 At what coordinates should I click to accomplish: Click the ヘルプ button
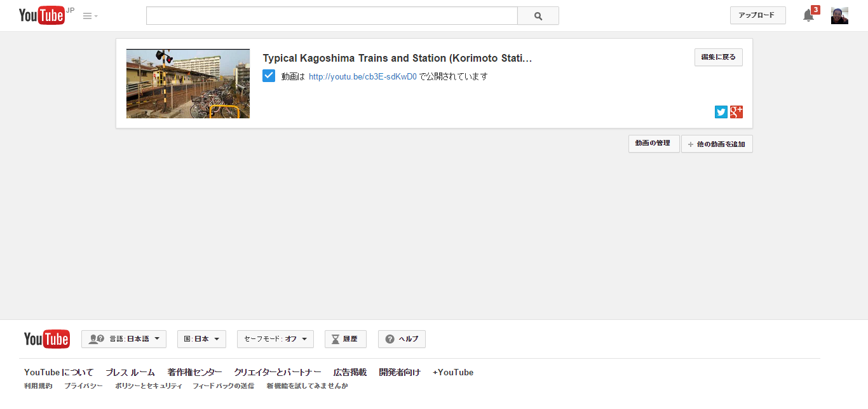click(x=402, y=339)
